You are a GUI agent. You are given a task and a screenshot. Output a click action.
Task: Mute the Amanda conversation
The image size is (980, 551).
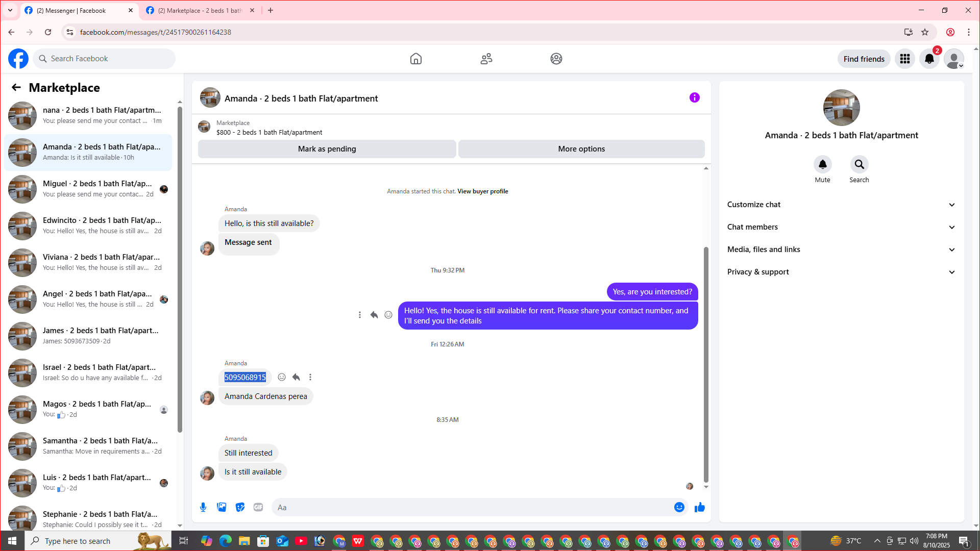pos(822,164)
